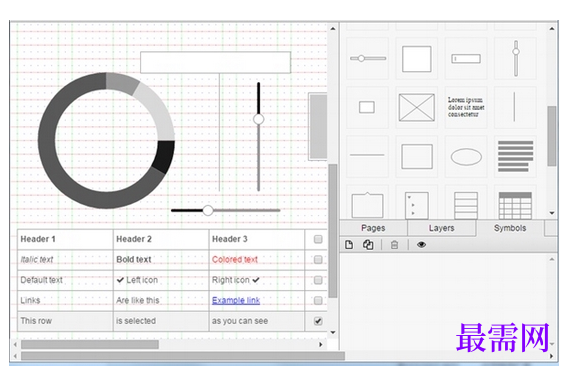Click the Symbols panel scrollbar thumb
The height and width of the screenshot is (369, 568).
[x=552, y=136]
